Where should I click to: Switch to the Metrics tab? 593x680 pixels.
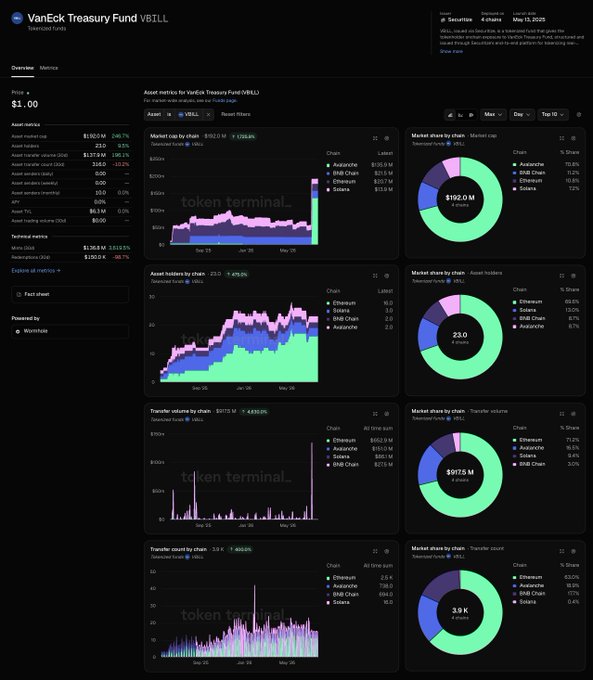coord(49,68)
